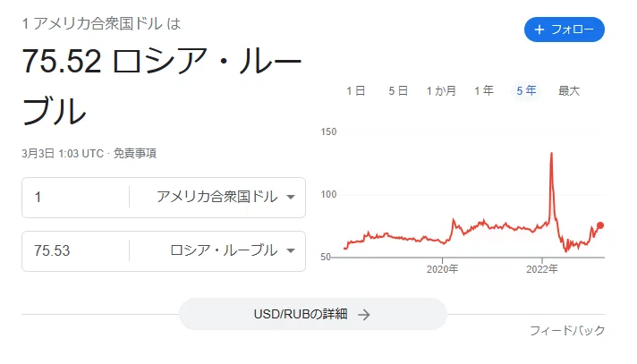Click the red current-value dot on the chart
This screenshot has height=364, width=637.
(x=600, y=225)
